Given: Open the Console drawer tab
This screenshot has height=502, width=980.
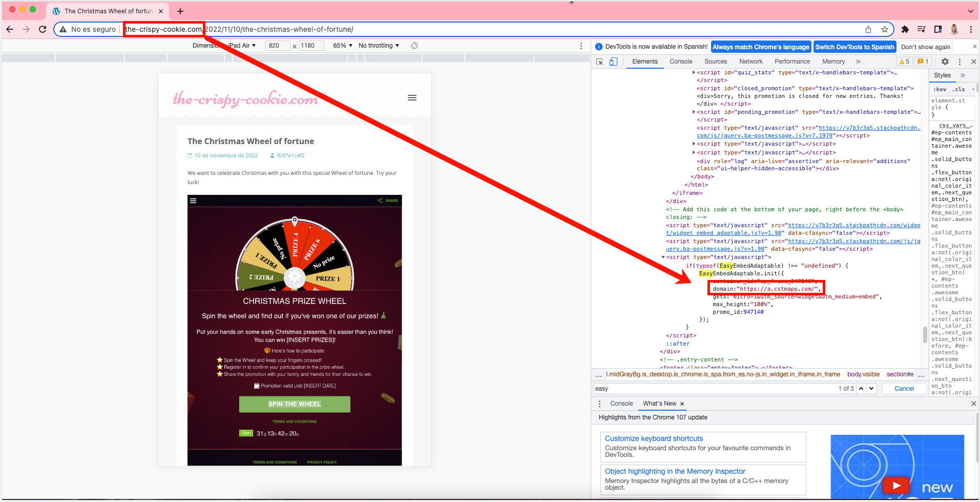Looking at the screenshot, I should 621,404.
